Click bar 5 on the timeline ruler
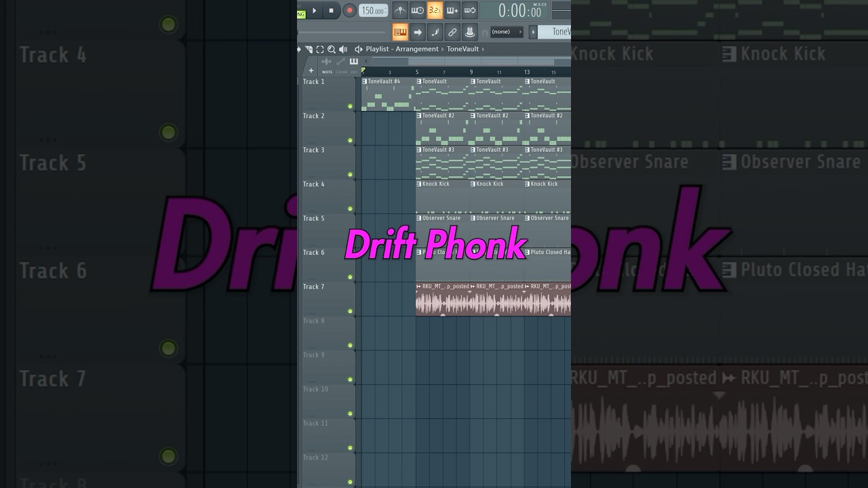868x488 pixels. tap(417, 72)
